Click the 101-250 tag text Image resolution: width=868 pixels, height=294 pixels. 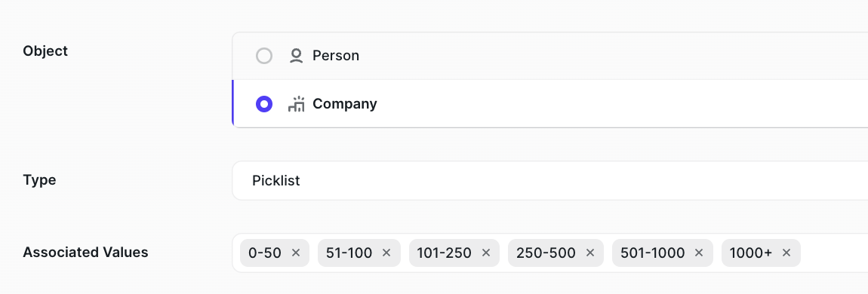(444, 253)
